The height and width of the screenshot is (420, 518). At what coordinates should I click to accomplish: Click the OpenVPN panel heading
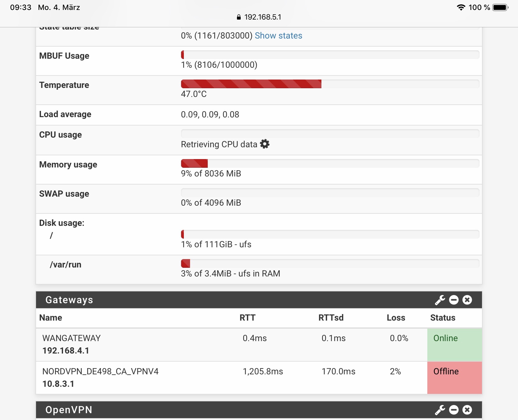tap(69, 410)
